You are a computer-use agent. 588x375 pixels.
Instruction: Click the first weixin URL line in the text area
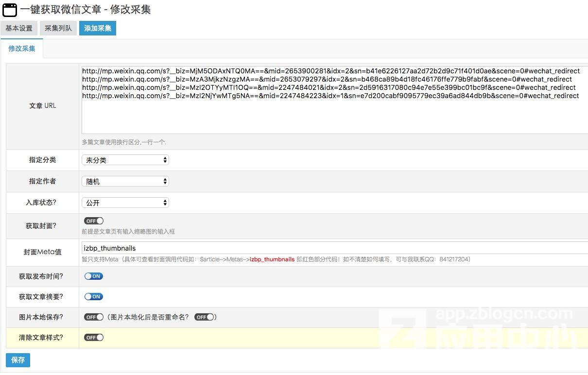(330, 71)
